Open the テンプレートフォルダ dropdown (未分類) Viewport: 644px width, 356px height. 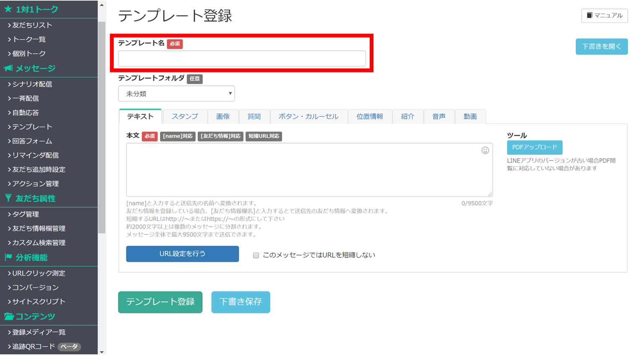[176, 94]
